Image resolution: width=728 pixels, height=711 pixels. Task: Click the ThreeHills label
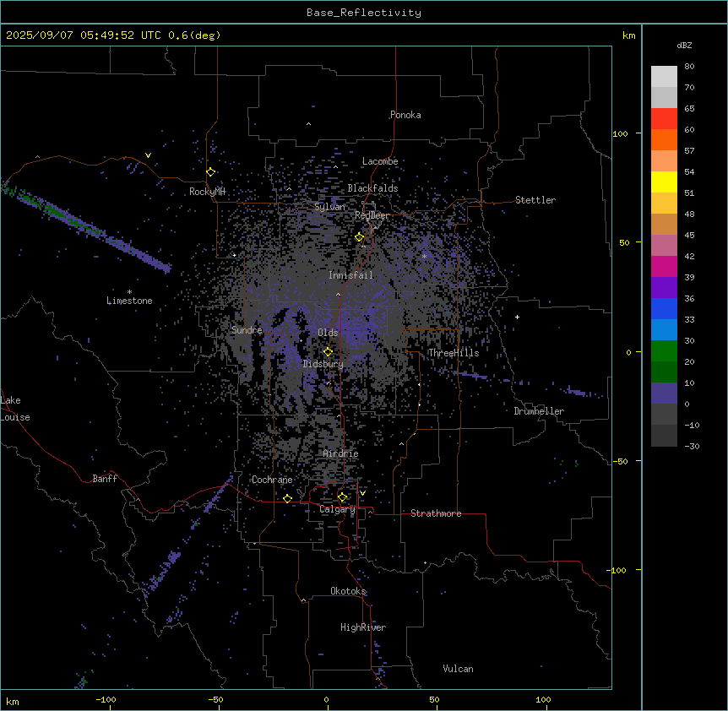pos(454,353)
